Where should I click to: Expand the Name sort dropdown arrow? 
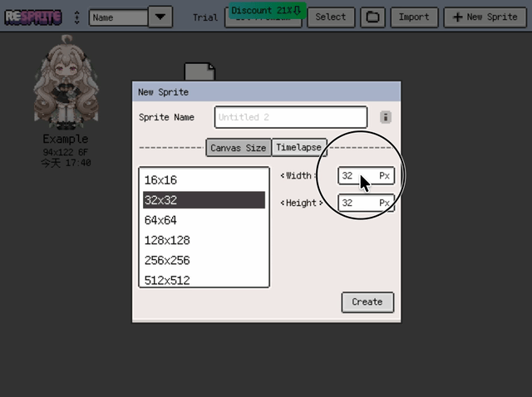click(x=160, y=17)
